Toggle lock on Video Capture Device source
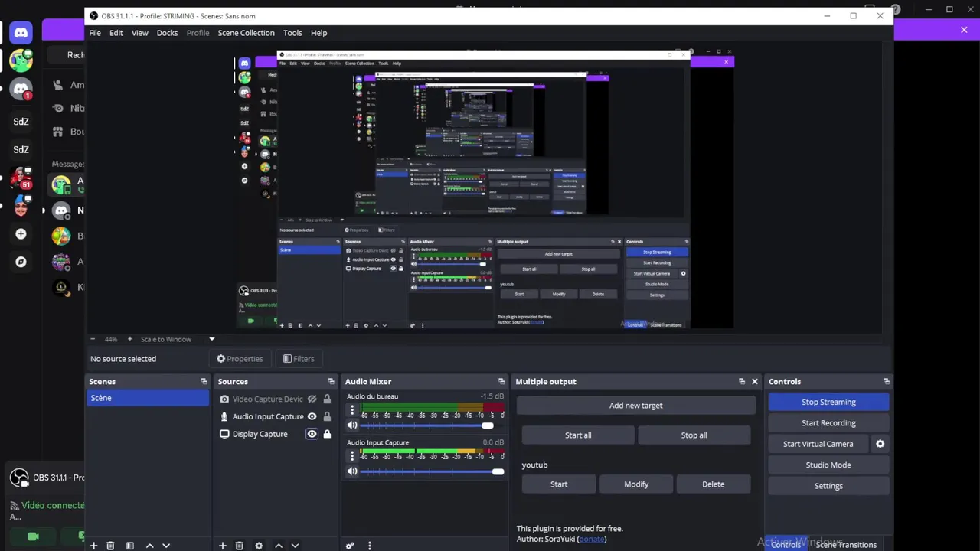The image size is (980, 551). (x=327, y=399)
